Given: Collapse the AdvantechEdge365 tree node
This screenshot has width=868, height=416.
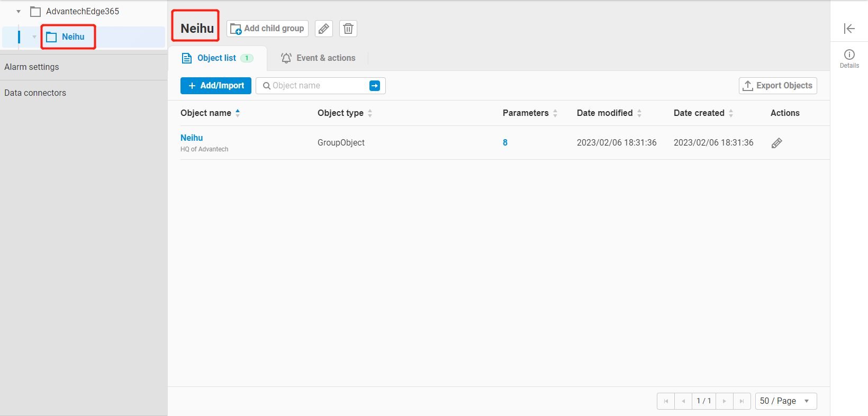Looking at the screenshot, I should (19, 12).
